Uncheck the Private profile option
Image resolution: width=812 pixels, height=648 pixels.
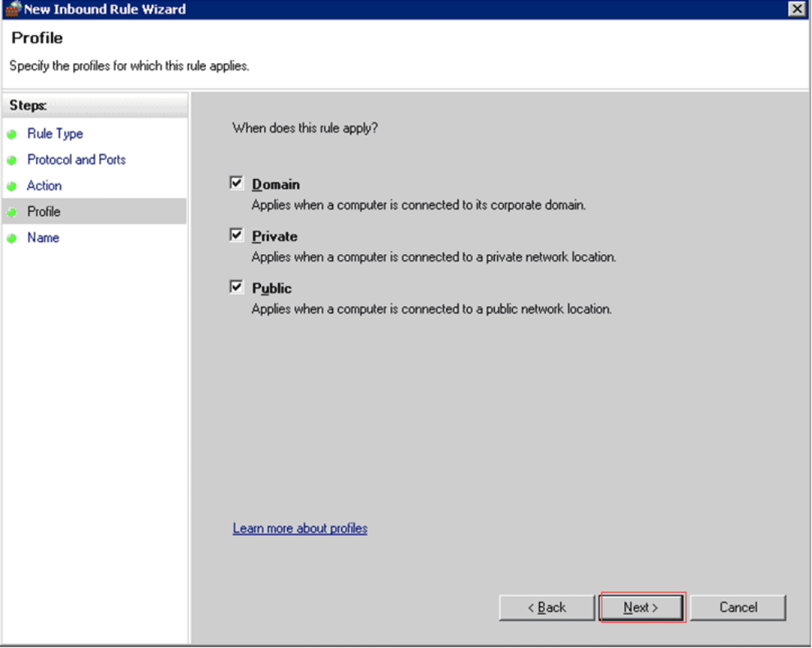[x=235, y=235]
